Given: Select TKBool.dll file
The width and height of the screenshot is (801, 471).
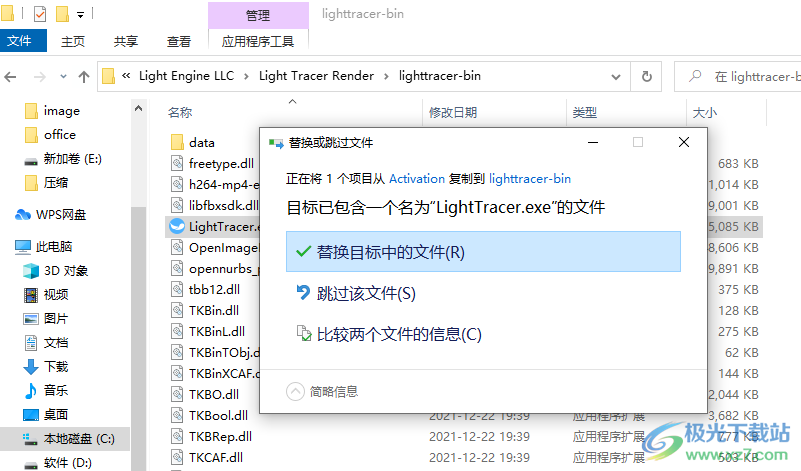Looking at the screenshot, I should click(x=218, y=415).
